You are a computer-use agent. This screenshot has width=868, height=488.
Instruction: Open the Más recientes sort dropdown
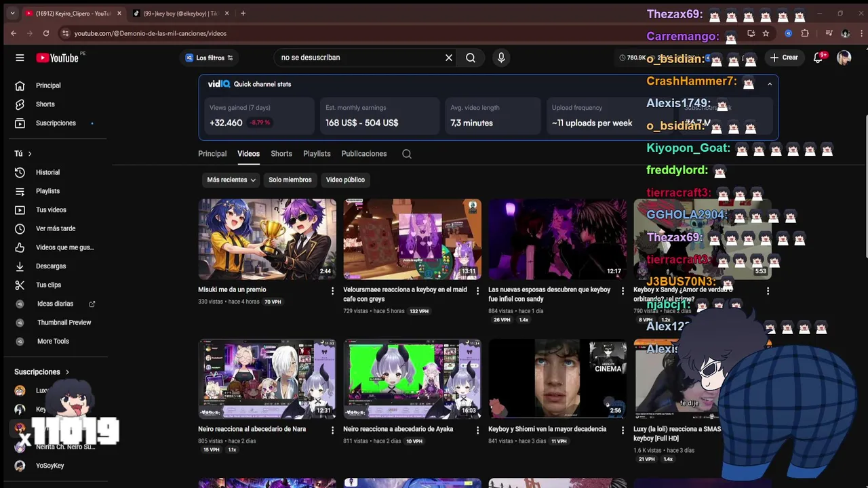coord(231,180)
